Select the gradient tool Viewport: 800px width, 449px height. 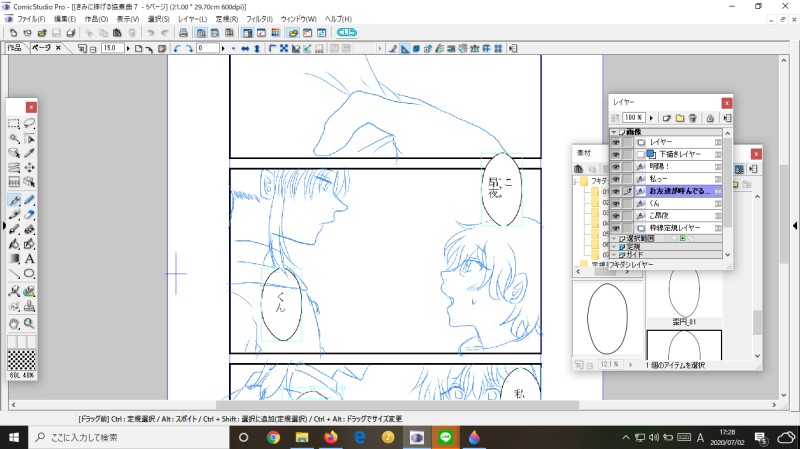point(14,259)
